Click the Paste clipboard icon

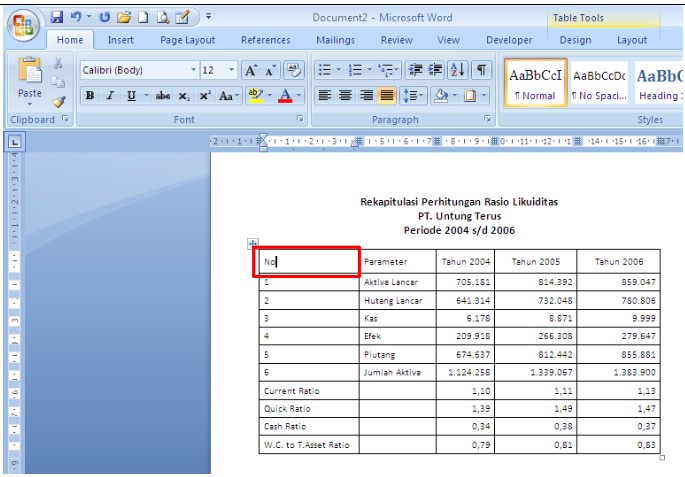30,71
